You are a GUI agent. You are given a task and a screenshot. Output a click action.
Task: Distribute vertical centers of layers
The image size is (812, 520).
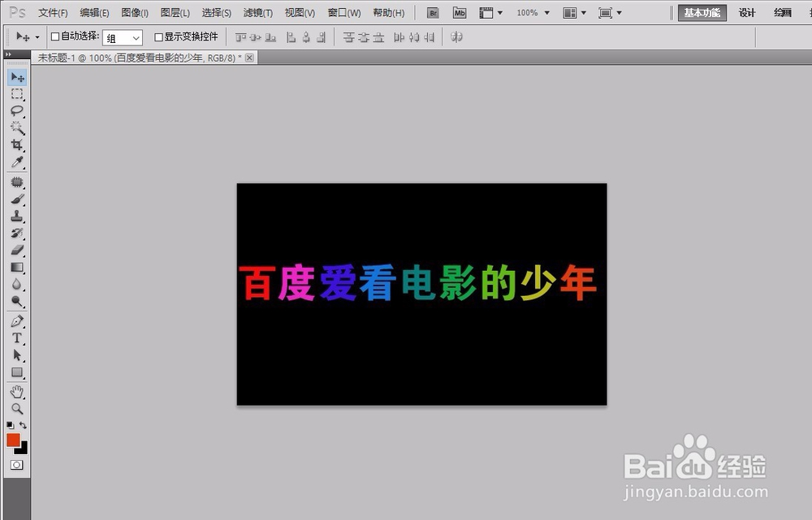(364, 37)
